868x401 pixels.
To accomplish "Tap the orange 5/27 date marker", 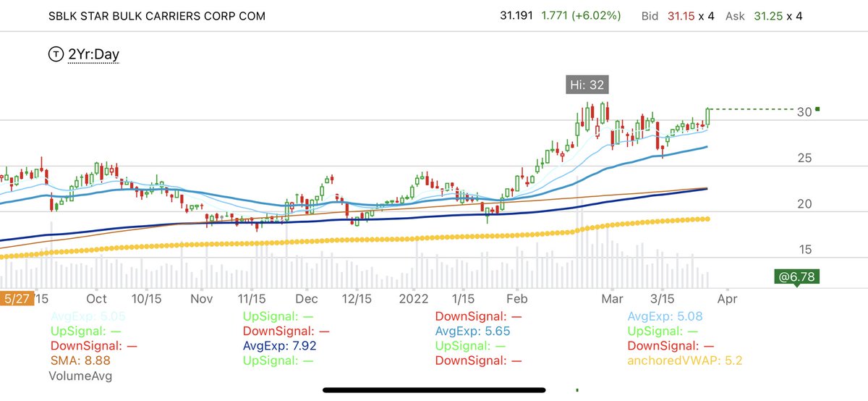I will [16, 298].
